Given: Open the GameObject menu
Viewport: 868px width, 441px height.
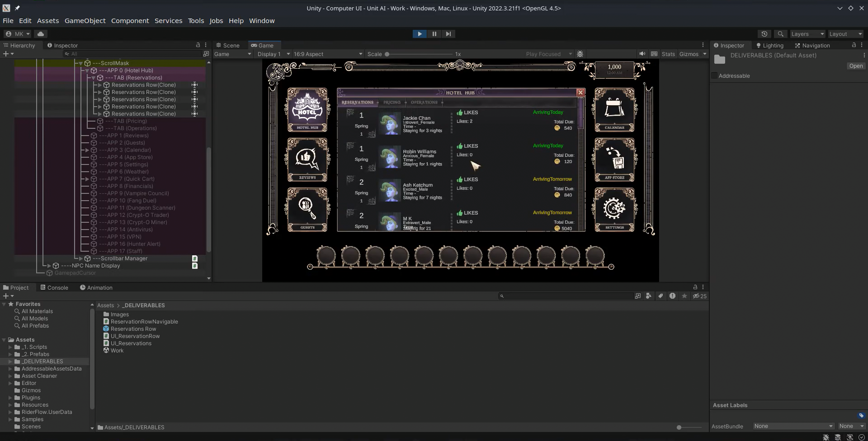Looking at the screenshot, I should point(85,21).
